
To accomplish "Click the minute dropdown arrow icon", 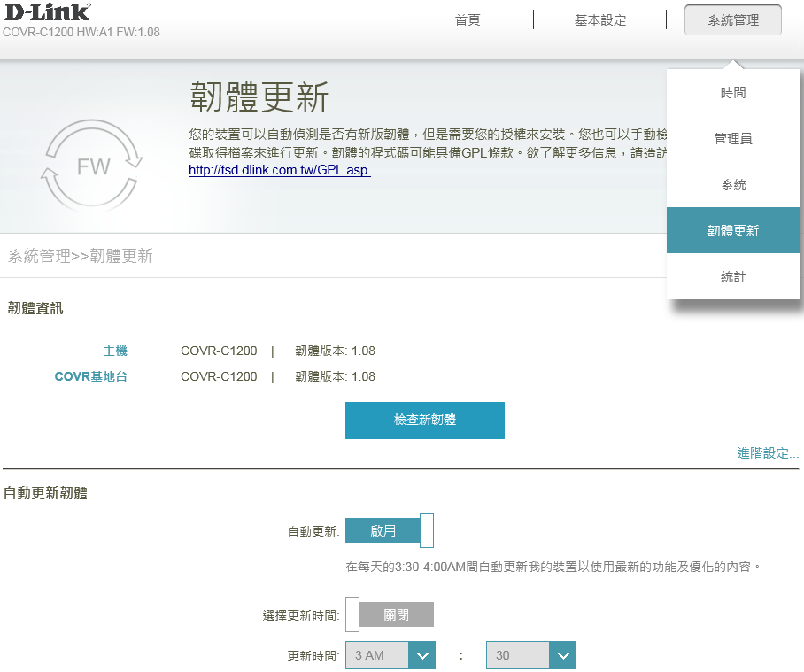I will (562, 656).
